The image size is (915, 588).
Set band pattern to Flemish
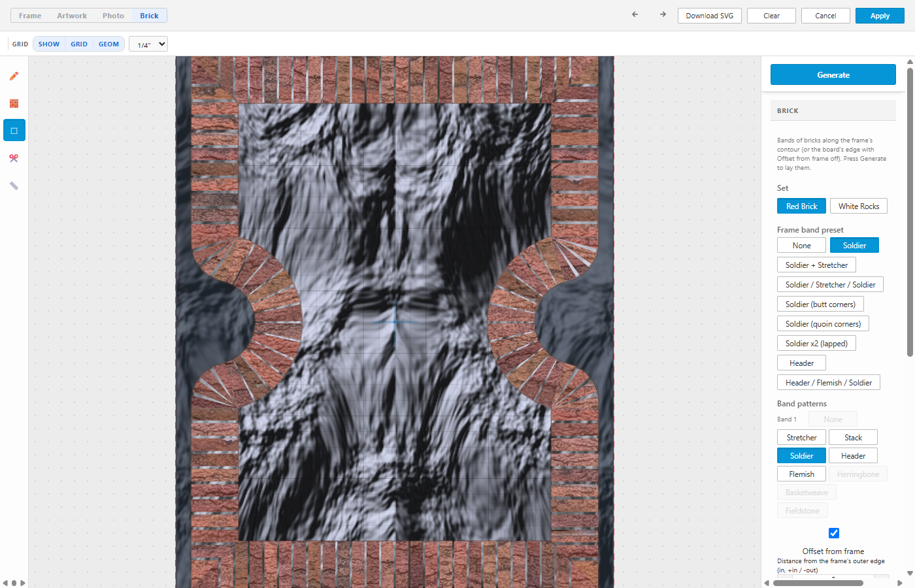pyautogui.click(x=801, y=474)
